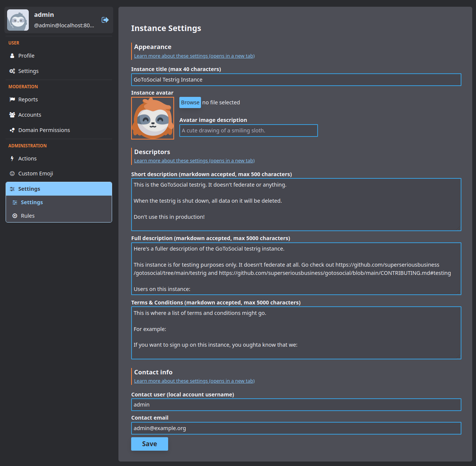Select the Settings gear icon under USER

click(x=12, y=71)
